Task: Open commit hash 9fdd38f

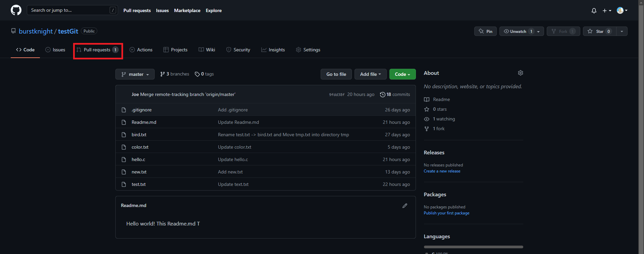Action: (x=337, y=95)
